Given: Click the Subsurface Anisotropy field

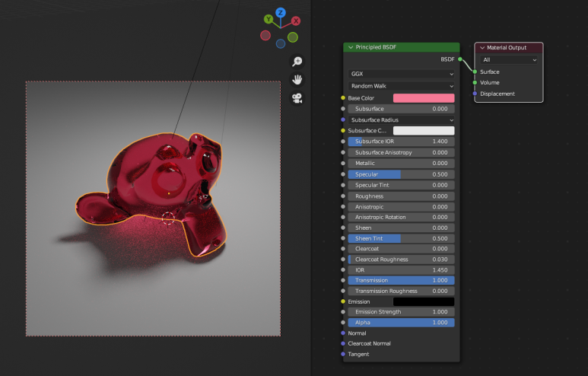Looking at the screenshot, I should coord(401,152).
